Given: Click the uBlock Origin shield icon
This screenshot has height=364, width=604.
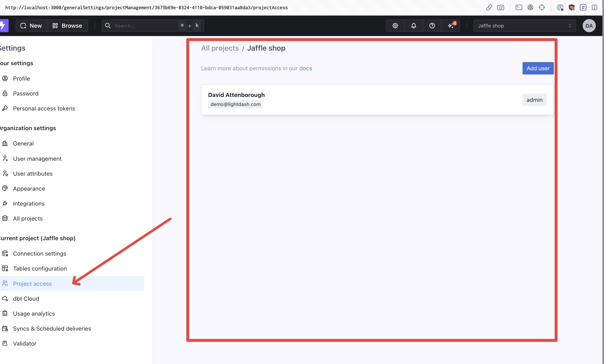Looking at the screenshot, I should [572, 7].
